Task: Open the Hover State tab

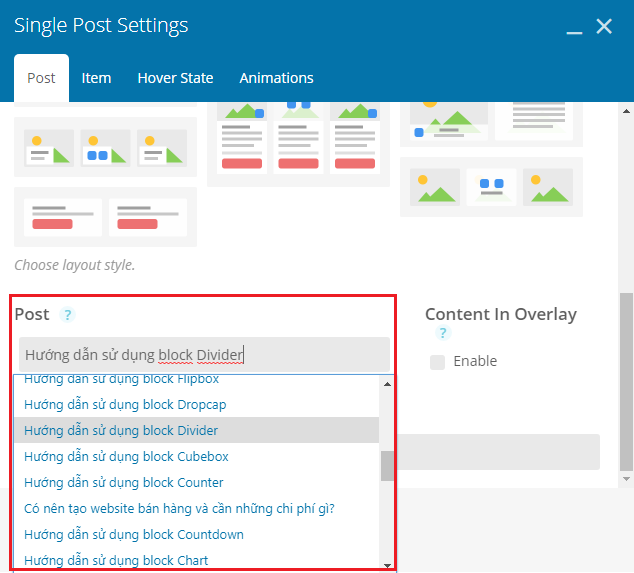Action: (175, 78)
